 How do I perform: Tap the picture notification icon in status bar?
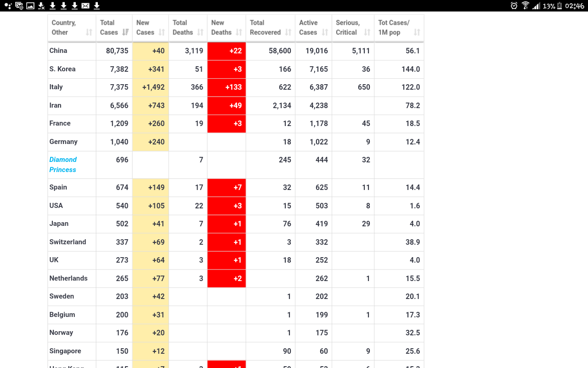[x=30, y=6]
